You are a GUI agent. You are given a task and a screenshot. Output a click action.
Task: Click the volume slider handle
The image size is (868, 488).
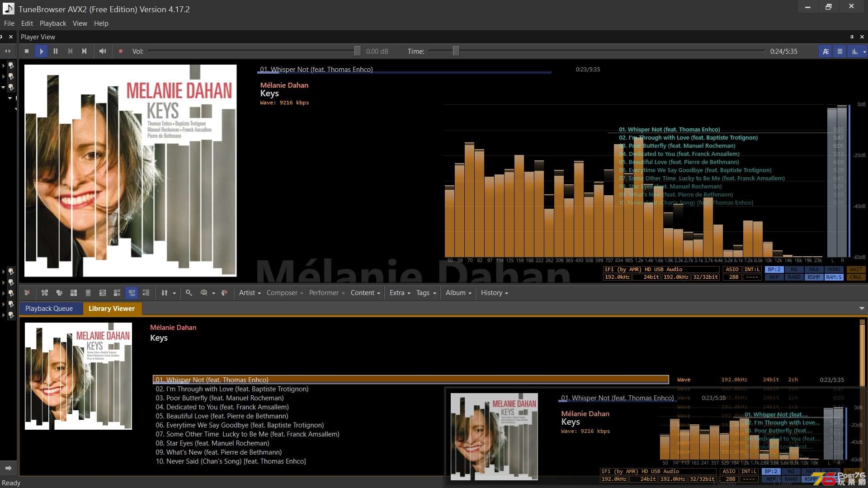coord(358,52)
